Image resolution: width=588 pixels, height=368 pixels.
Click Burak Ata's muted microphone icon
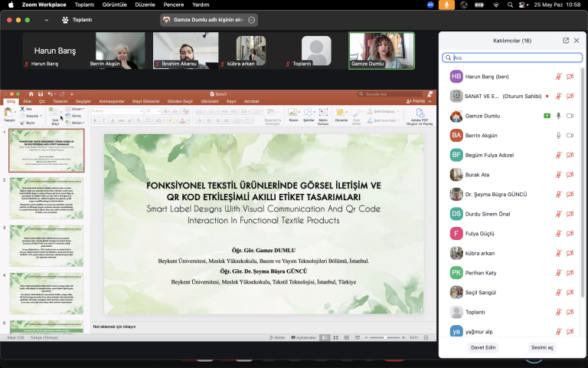click(x=558, y=174)
